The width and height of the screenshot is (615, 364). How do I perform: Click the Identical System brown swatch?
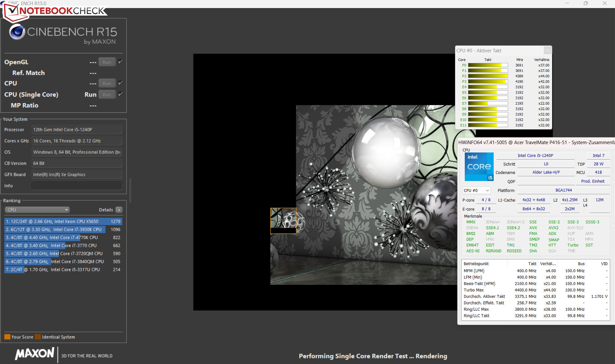38,337
